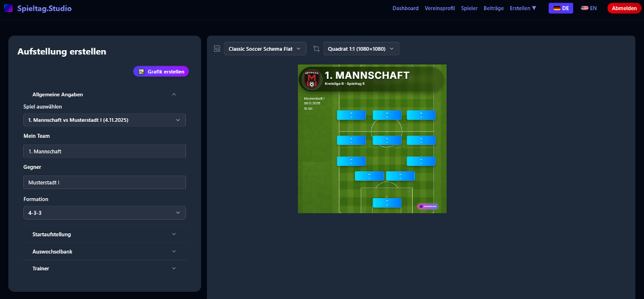Click the Gegner input field
Viewport: 644px width, 299px height.
coord(104,183)
